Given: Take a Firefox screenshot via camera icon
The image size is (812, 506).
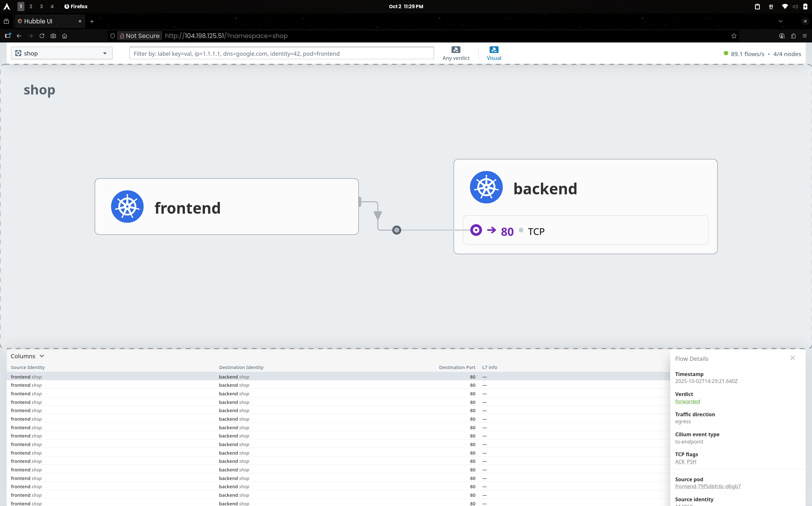Looking at the screenshot, I should pyautogui.click(x=53, y=36).
